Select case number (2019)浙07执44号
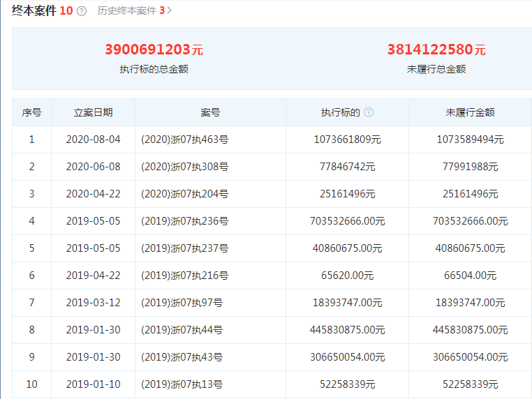The image size is (532, 399). pos(182,330)
